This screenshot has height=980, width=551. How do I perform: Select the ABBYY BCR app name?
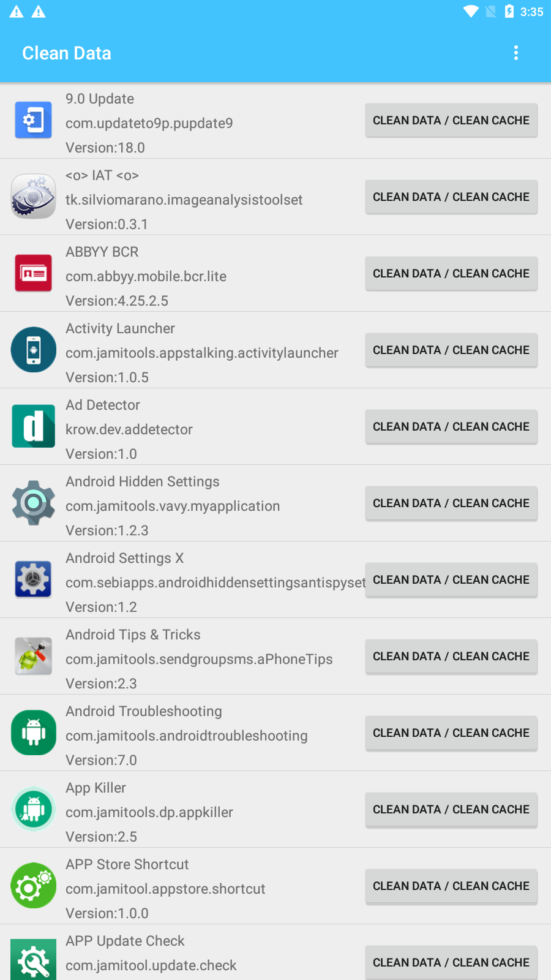102,252
